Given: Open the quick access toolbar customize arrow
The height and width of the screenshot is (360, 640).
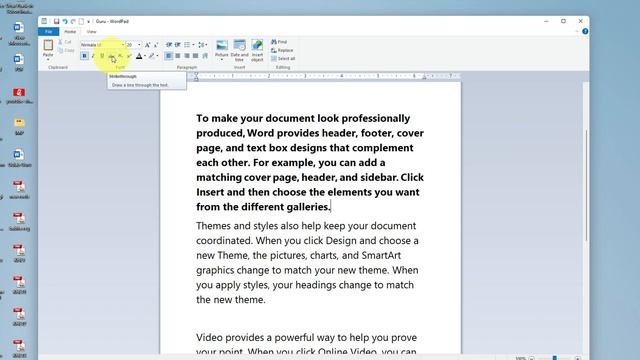Looking at the screenshot, I should [88, 22].
